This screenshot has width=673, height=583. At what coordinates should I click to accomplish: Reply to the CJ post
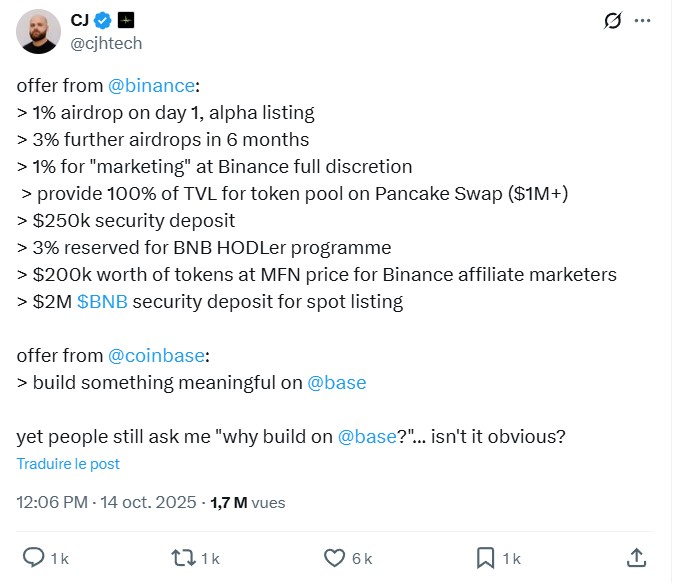[33, 557]
